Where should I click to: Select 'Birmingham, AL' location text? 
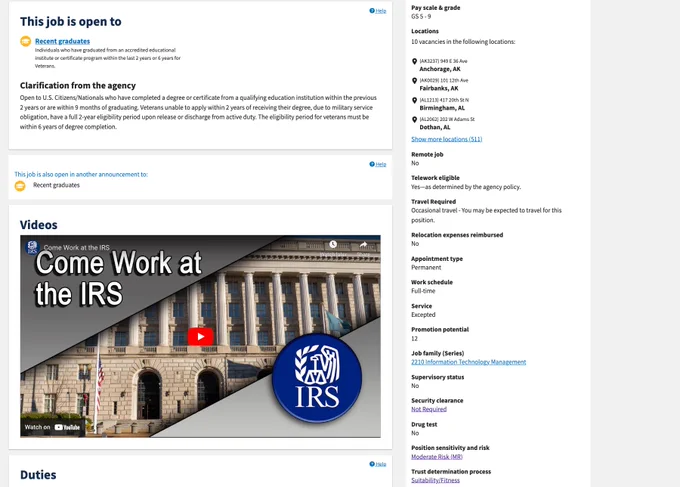(x=442, y=108)
